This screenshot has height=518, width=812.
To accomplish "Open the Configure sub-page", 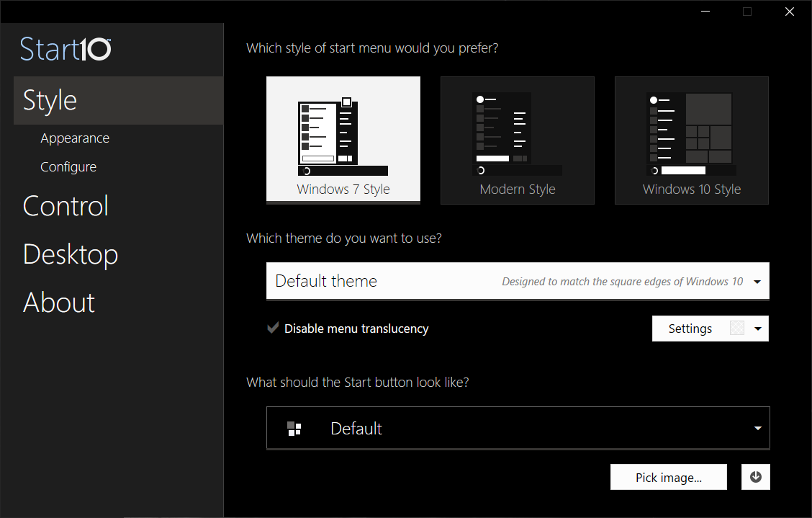I will click(x=68, y=167).
